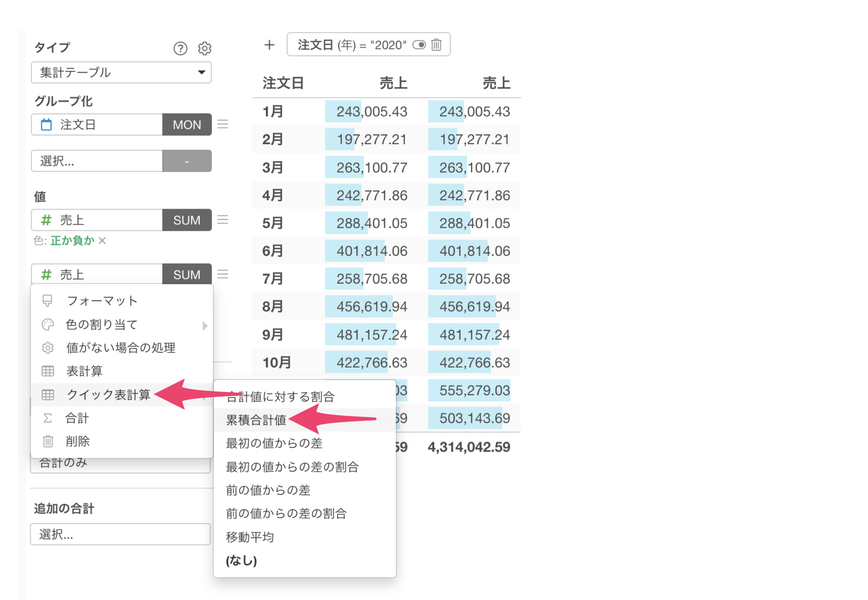The width and height of the screenshot is (868, 600).
Task: Toggle the 注文日 (年) filter switch
Action: coord(419,45)
